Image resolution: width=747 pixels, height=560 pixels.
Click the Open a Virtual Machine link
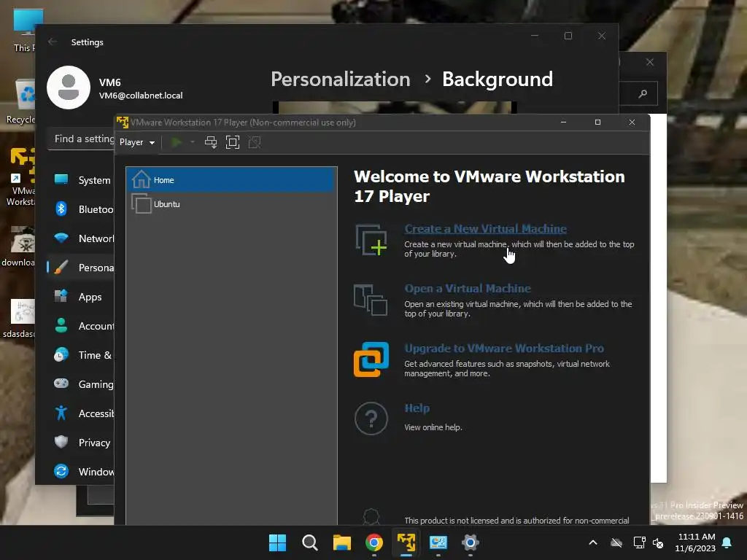pos(468,289)
